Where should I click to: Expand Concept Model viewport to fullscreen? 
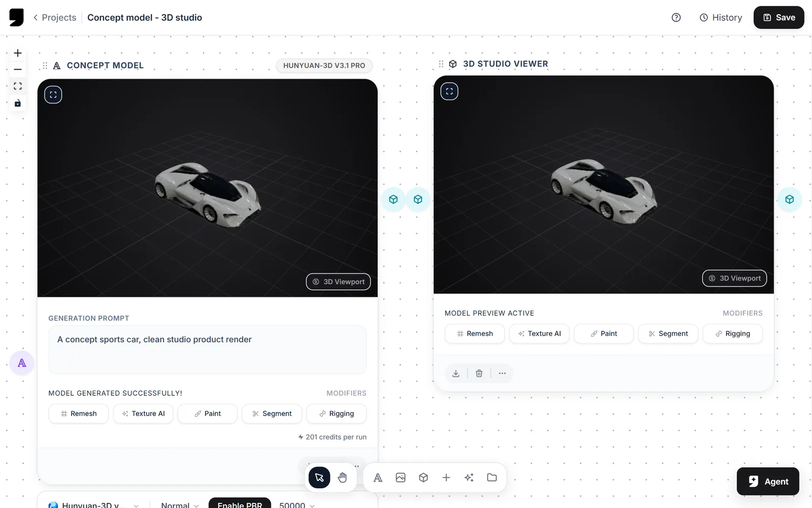(x=53, y=94)
